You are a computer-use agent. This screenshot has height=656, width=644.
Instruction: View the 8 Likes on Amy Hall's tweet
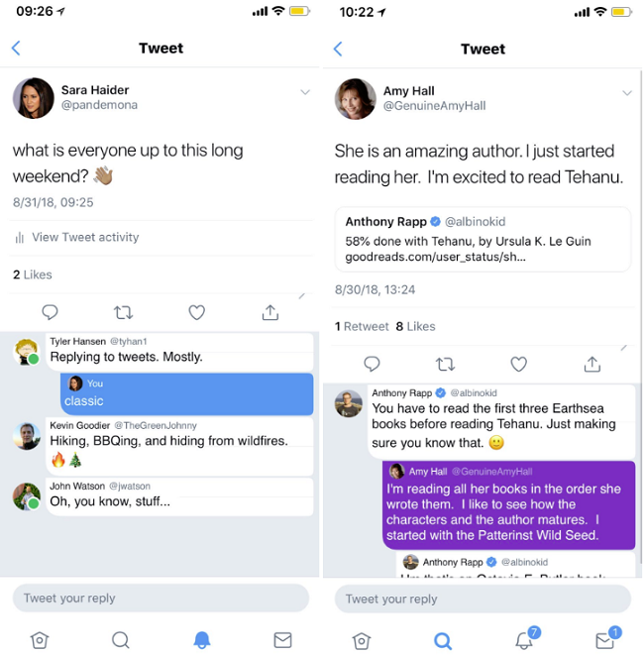pos(415,326)
